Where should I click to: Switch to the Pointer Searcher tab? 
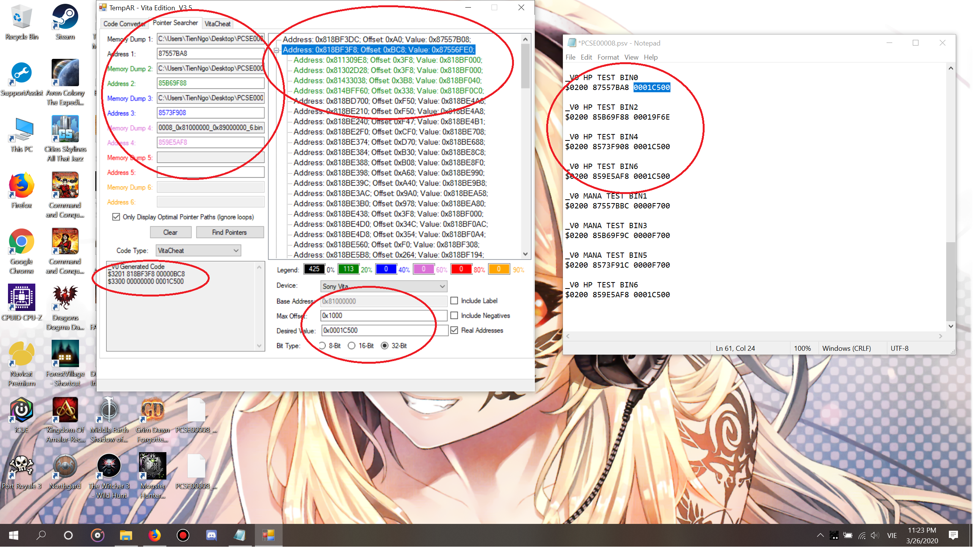(x=175, y=23)
